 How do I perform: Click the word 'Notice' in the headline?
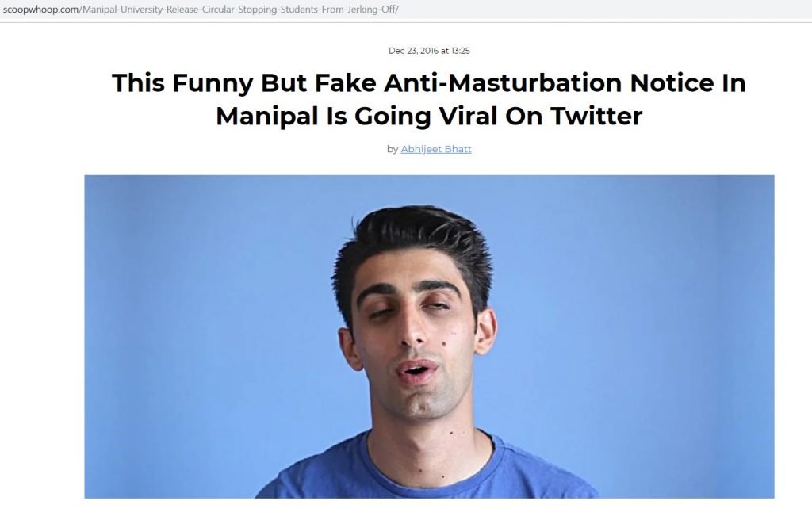672,83
